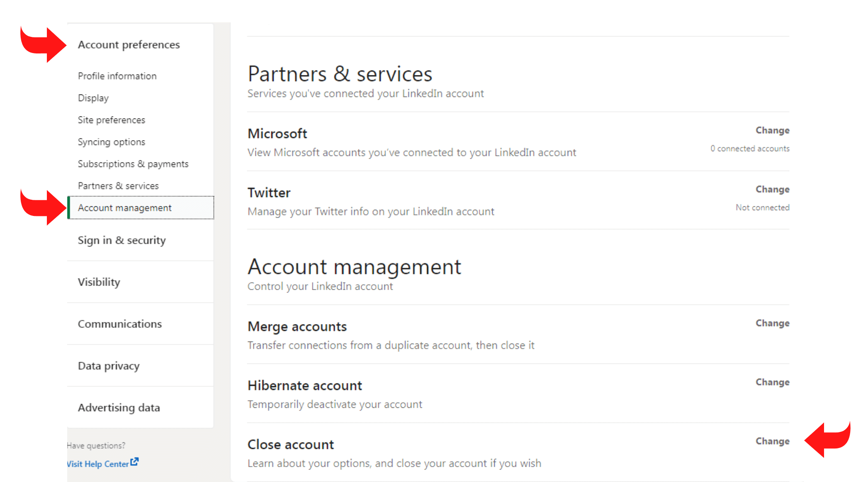Select Subscriptions & payments option
Viewport: 868px width, 482px height.
(x=133, y=163)
